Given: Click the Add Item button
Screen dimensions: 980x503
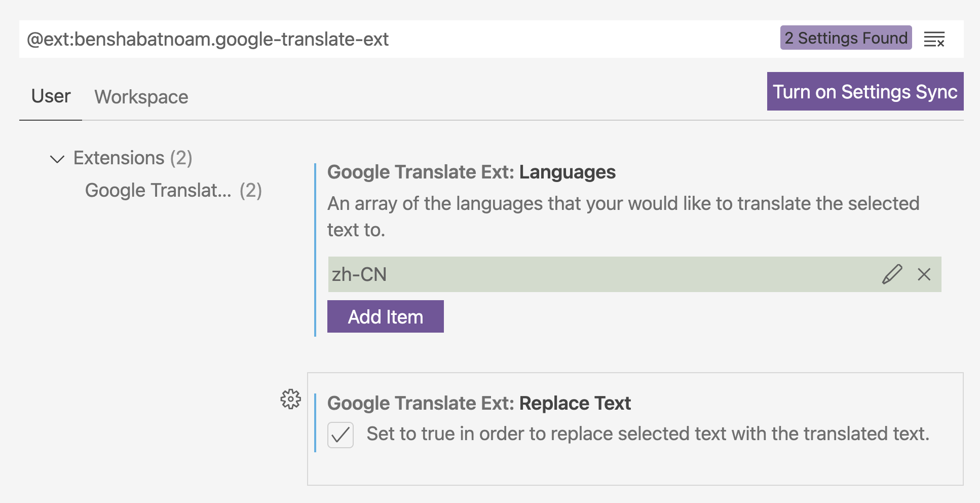Looking at the screenshot, I should (x=385, y=317).
